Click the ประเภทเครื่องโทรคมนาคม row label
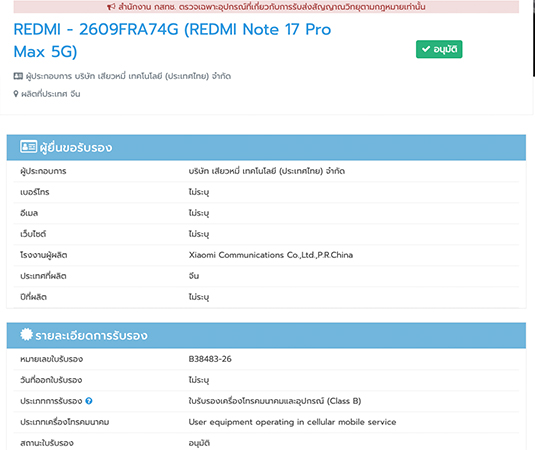 coord(64,422)
